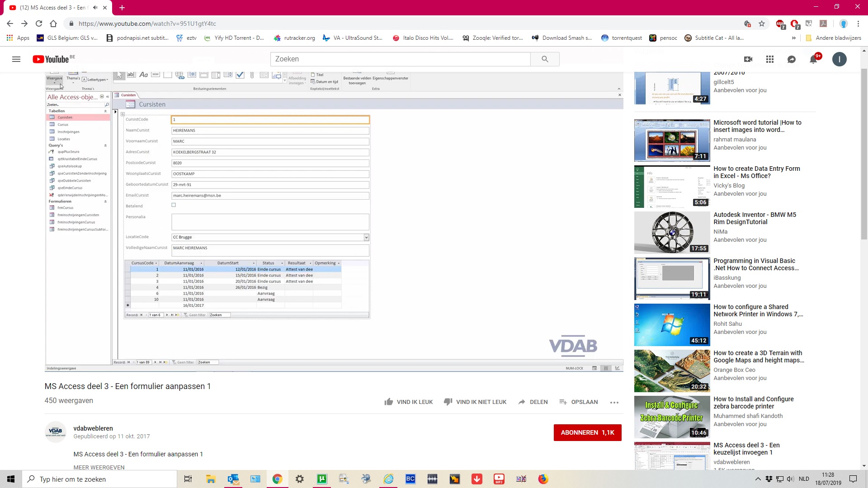The image size is (868, 488).
Task: Subscribe with the ABONNEREN button
Action: 587,432
